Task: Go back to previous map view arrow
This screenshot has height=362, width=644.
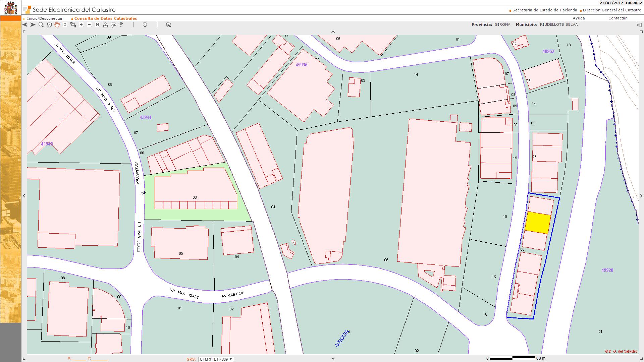Action: coord(25,25)
